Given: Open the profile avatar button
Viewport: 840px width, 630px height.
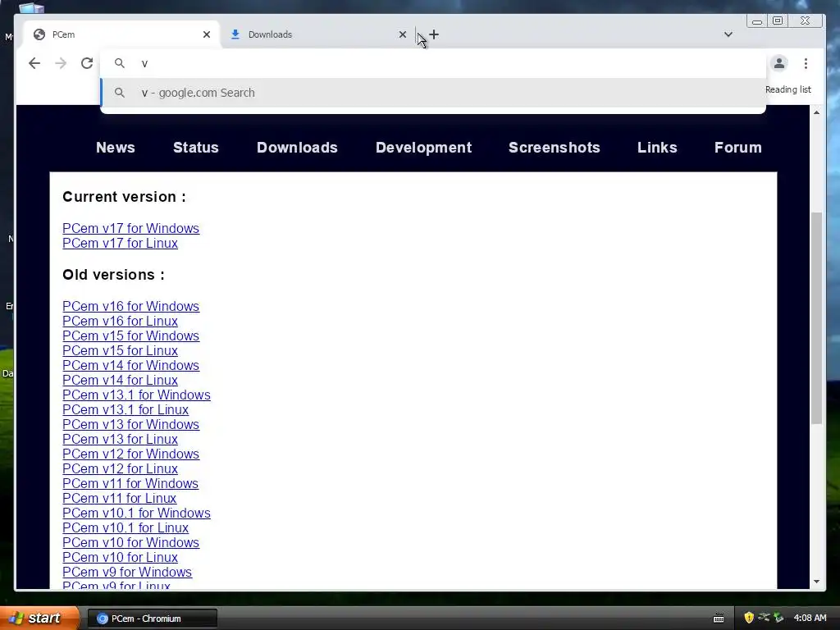Looking at the screenshot, I should click(779, 63).
